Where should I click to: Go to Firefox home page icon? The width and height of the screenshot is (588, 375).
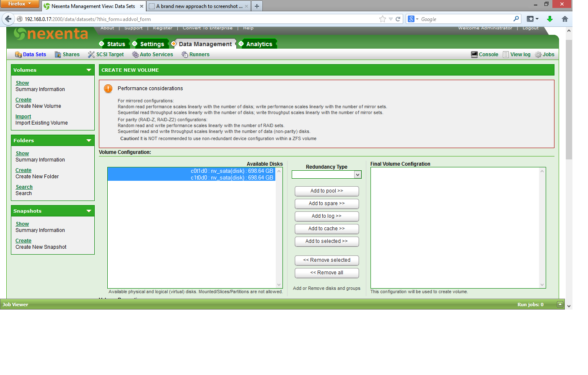tap(565, 19)
